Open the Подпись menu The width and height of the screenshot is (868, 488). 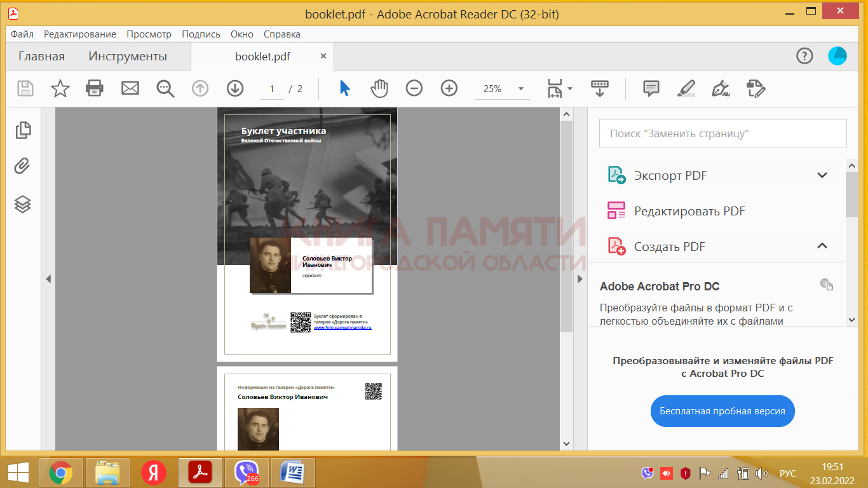coord(201,34)
